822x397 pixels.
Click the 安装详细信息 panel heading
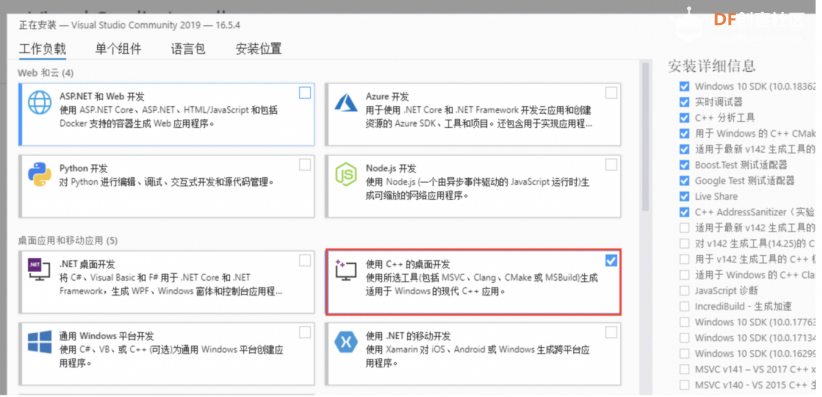coord(712,66)
